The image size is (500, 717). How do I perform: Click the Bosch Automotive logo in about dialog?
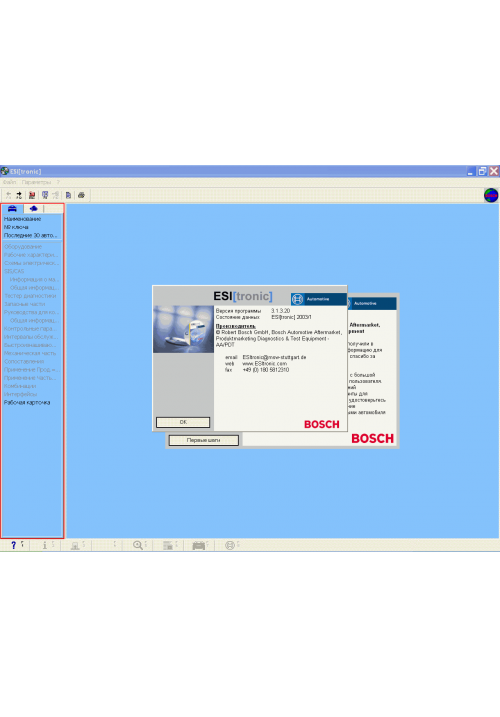tap(318, 299)
